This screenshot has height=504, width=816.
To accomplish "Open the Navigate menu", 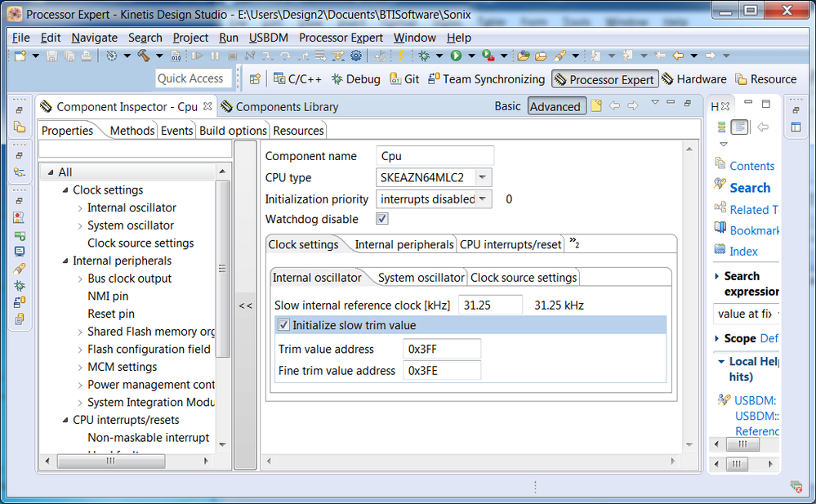I will pos(95,38).
